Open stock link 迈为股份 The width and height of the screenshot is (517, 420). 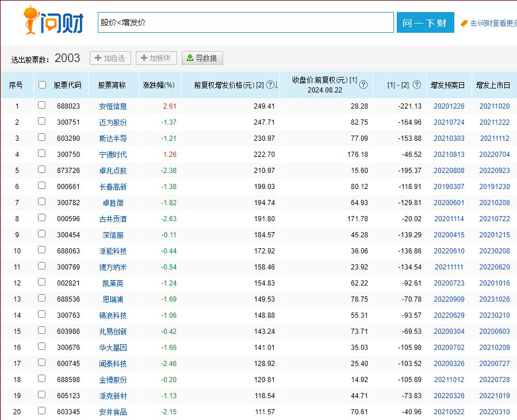[x=113, y=122]
